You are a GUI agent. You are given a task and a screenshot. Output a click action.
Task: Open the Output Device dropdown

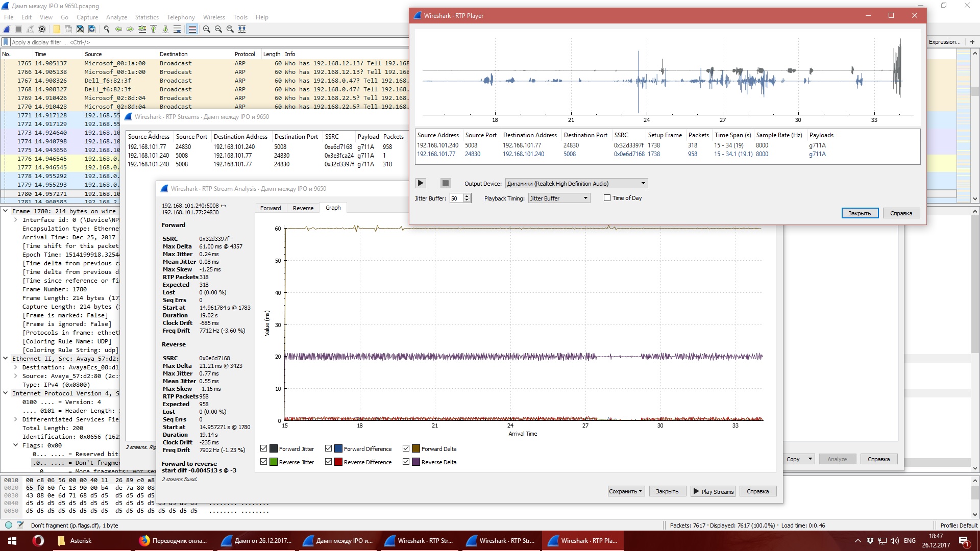coord(576,183)
